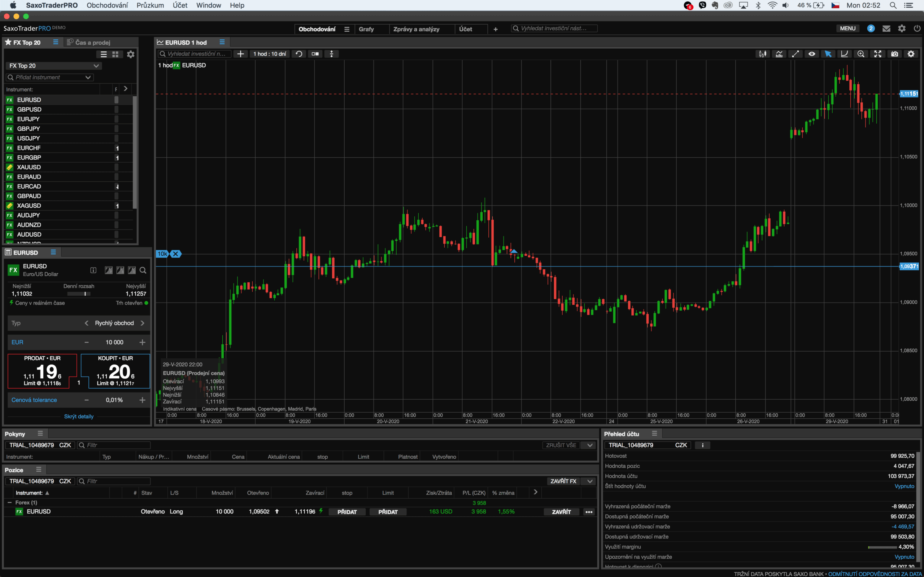Switch to the Grafy tab
This screenshot has height=577, width=924.
coord(366,29)
